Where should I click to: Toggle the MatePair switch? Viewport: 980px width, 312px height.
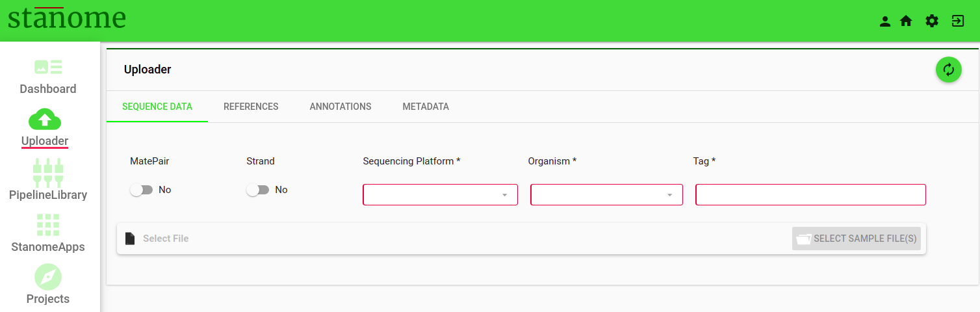[x=141, y=190]
